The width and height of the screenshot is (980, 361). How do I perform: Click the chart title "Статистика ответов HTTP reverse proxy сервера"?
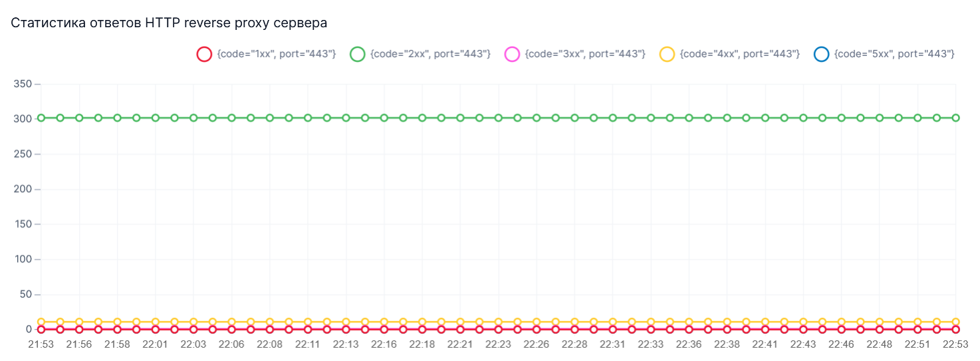coord(169,23)
